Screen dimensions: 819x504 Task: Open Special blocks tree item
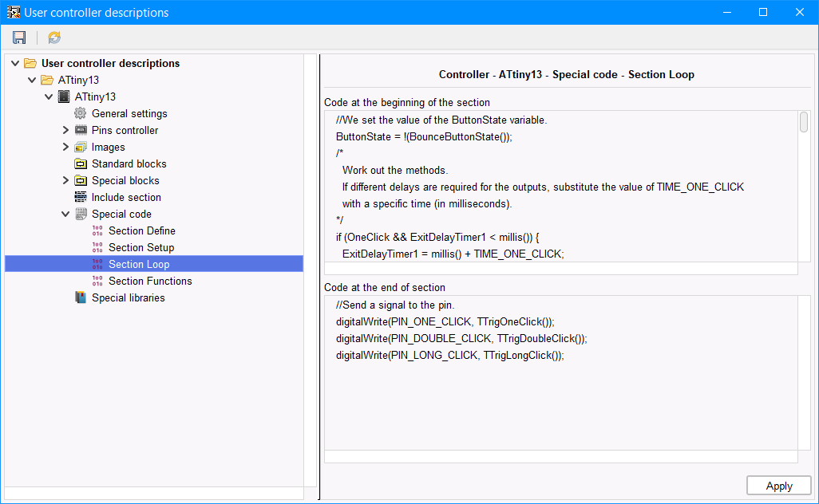click(125, 180)
